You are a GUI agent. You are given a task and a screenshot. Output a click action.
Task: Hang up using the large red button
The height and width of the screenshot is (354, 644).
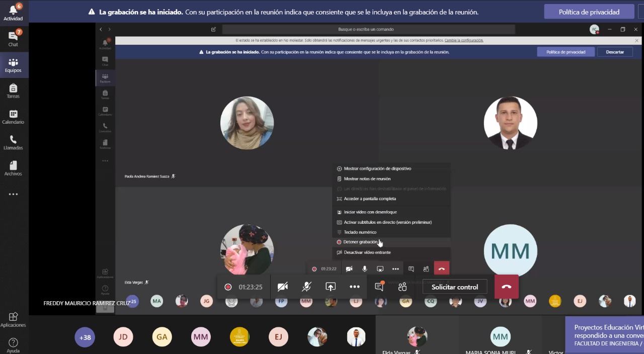(x=506, y=287)
